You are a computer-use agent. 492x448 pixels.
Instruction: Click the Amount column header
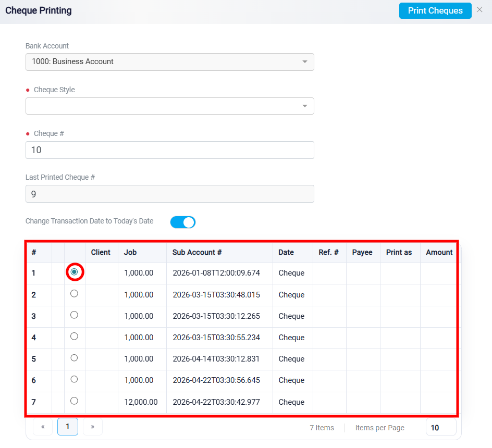click(439, 252)
